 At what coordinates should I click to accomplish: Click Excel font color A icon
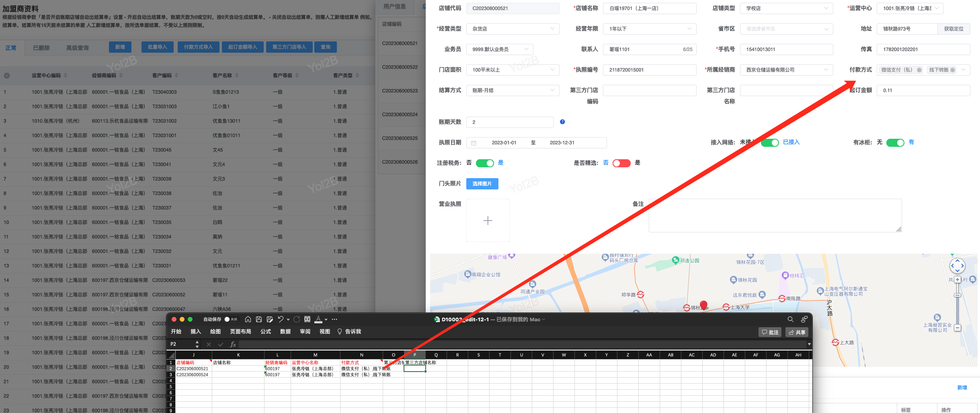318,319
